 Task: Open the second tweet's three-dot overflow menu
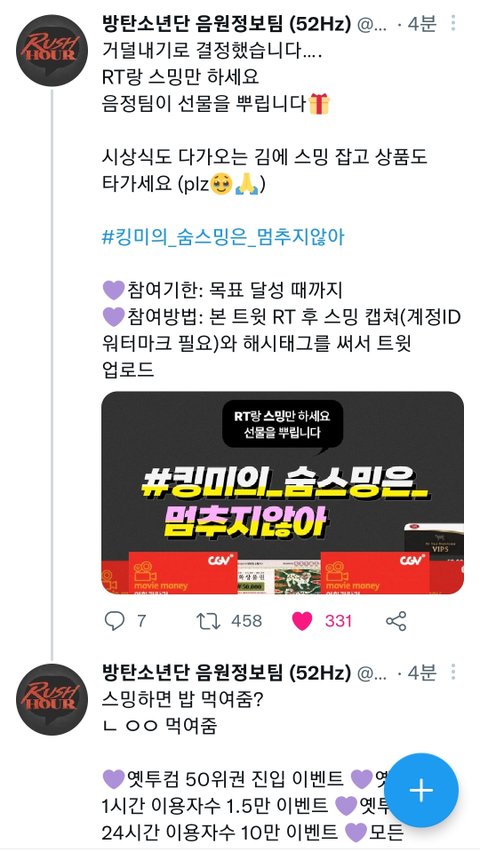coord(453,672)
